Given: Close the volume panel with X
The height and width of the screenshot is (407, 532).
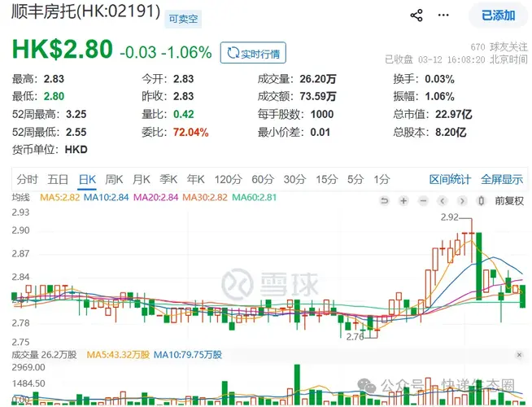Looking at the screenshot, I should (x=519, y=355).
